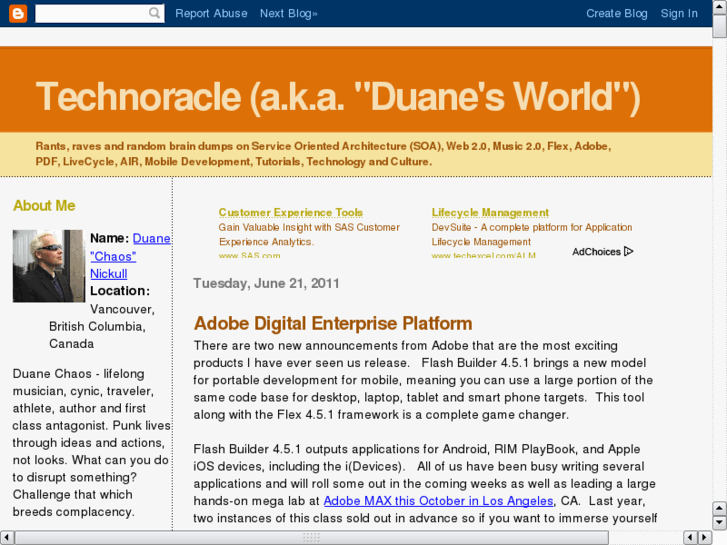Open the Customer Experience Tools ad
Screen dimensions: 727x545
[291, 212]
